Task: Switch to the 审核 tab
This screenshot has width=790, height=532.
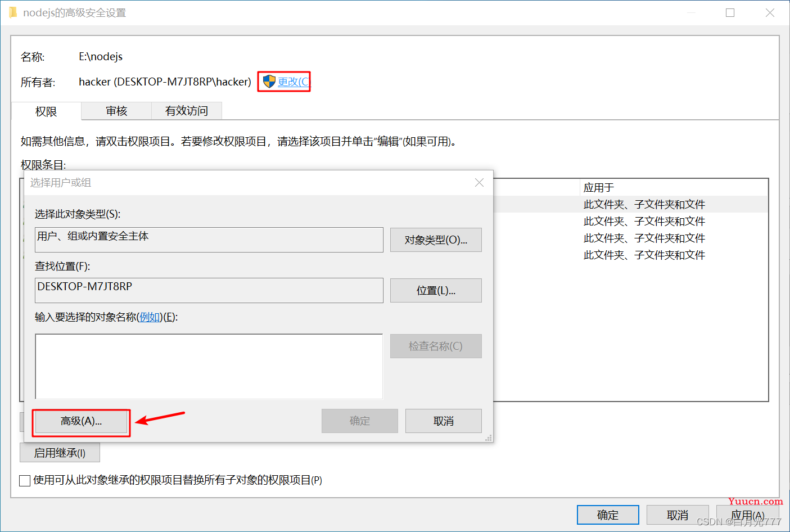Action: [x=116, y=111]
